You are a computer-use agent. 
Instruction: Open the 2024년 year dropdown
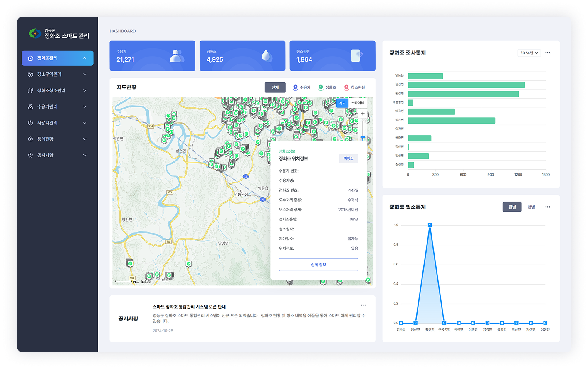coord(529,53)
